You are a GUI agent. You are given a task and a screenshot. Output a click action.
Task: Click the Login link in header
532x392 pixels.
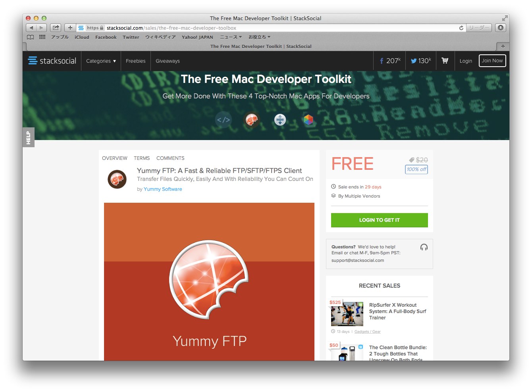[x=466, y=61]
